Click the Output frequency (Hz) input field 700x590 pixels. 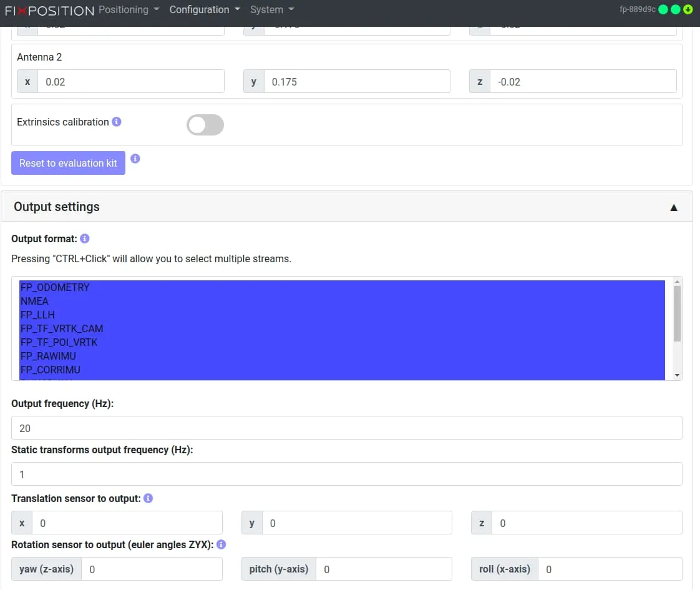(x=346, y=428)
